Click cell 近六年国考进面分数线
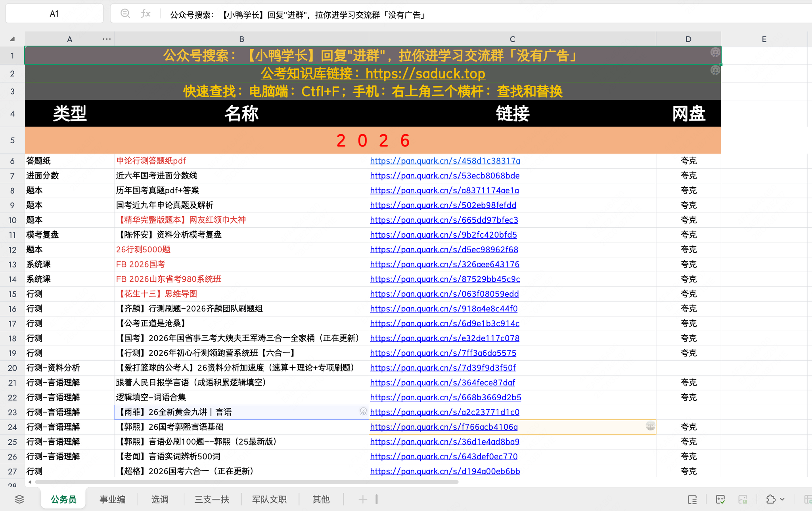The height and width of the screenshot is (511, 812). coord(241,175)
